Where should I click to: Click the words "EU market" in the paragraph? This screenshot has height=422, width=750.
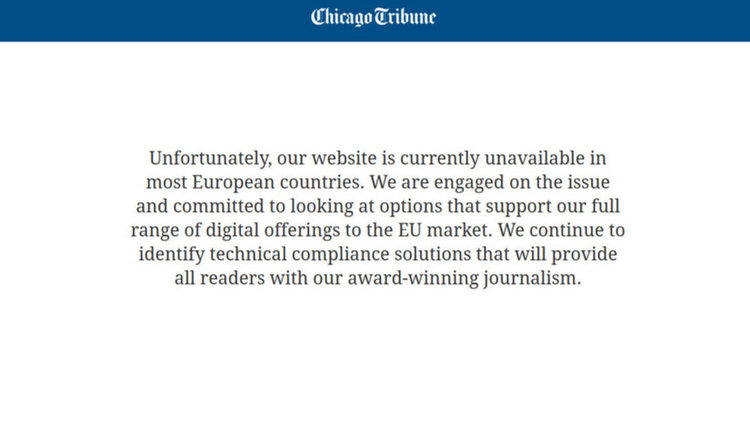tap(445, 230)
